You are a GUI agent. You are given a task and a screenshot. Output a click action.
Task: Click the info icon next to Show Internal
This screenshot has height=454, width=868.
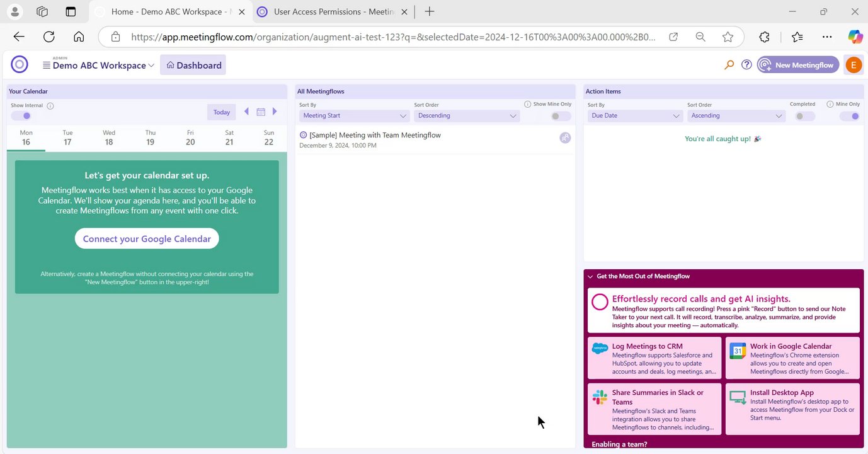(x=50, y=105)
